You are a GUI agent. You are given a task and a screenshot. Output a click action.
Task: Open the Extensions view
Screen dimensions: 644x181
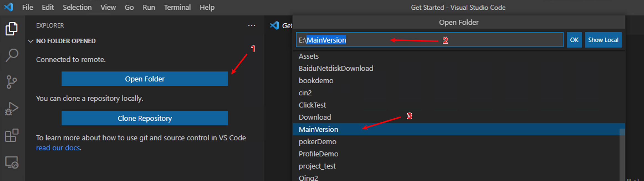pyautogui.click(x=12, y=135)
